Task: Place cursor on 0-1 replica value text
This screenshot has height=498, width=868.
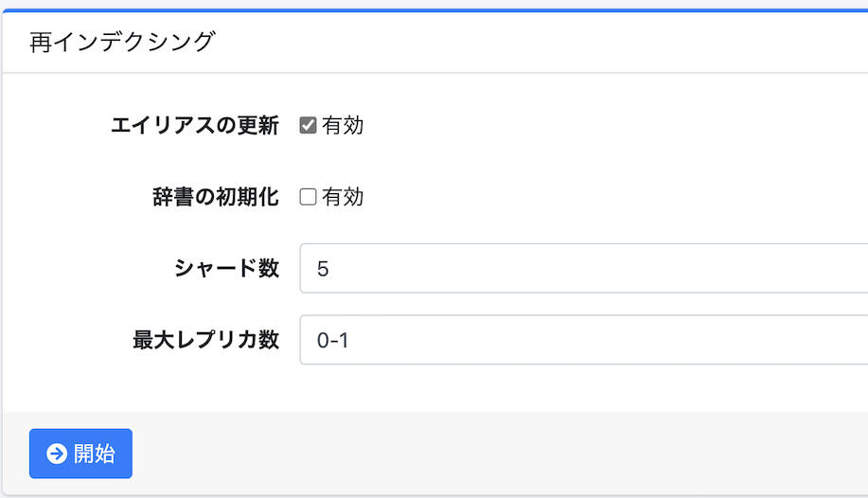Action: point(332,340)
